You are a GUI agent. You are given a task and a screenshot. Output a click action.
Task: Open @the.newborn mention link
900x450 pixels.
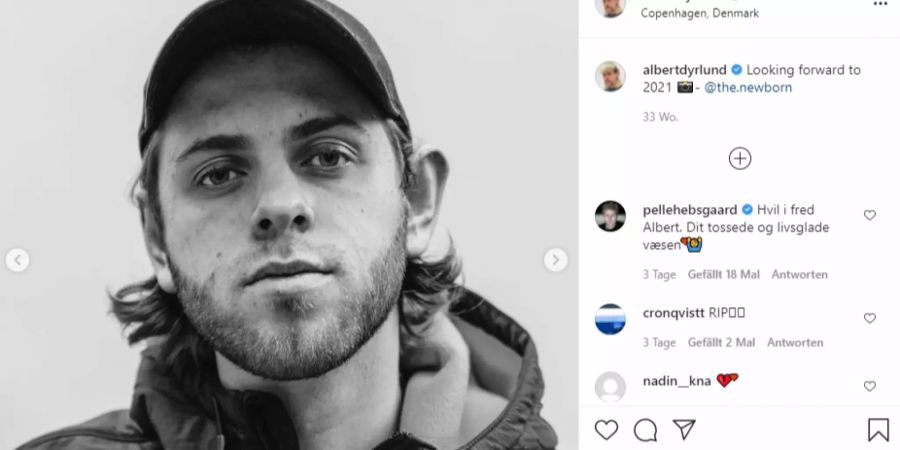click(x=748, y=88)
